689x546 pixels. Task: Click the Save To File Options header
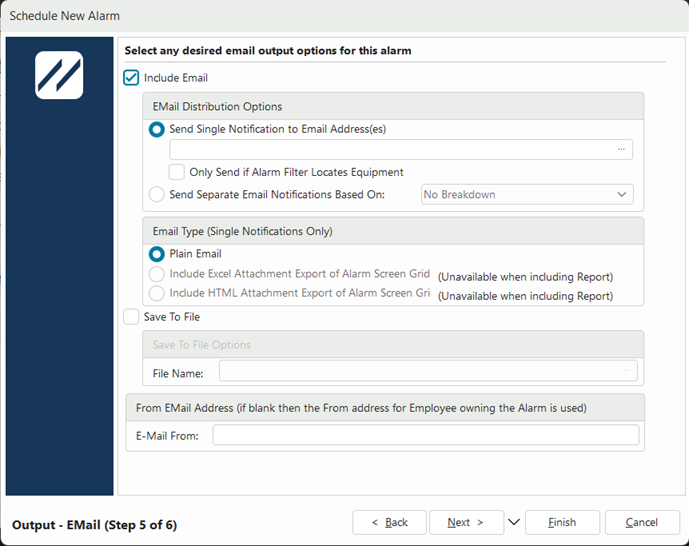[x=393, y=344]
